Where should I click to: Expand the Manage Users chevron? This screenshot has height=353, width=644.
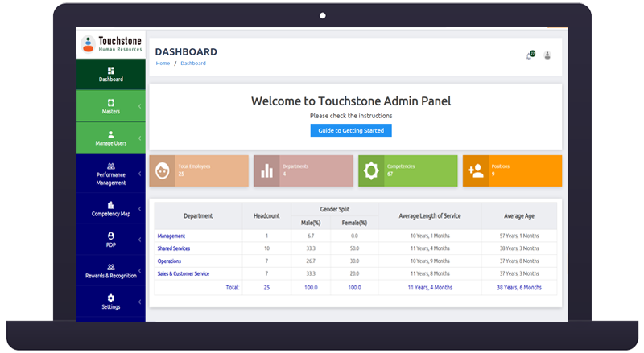click(x=139, y=138)
